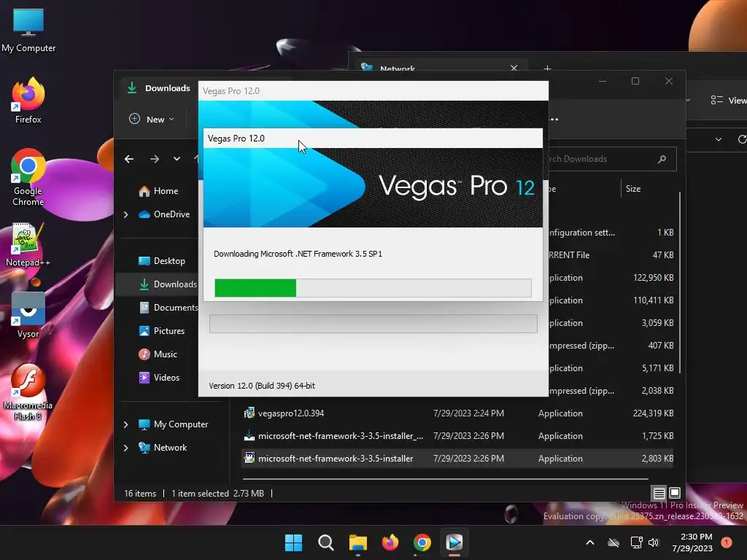Viewport: 747px width, 560px height.
Task: Add new tab in Network window
Action: click(547, 69)
